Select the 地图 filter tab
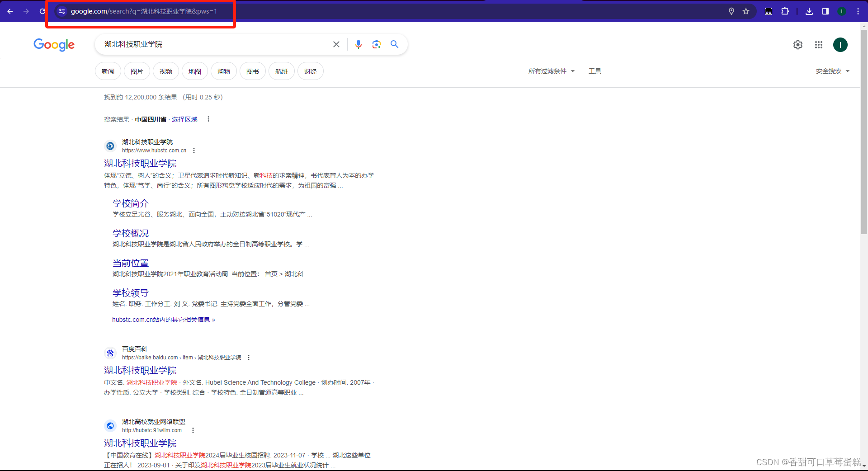 point(195,71)
